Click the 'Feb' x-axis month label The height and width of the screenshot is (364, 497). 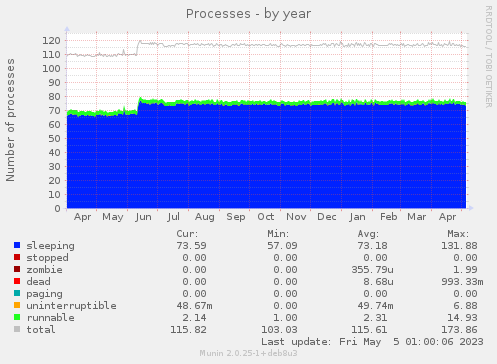click(389, 217)
